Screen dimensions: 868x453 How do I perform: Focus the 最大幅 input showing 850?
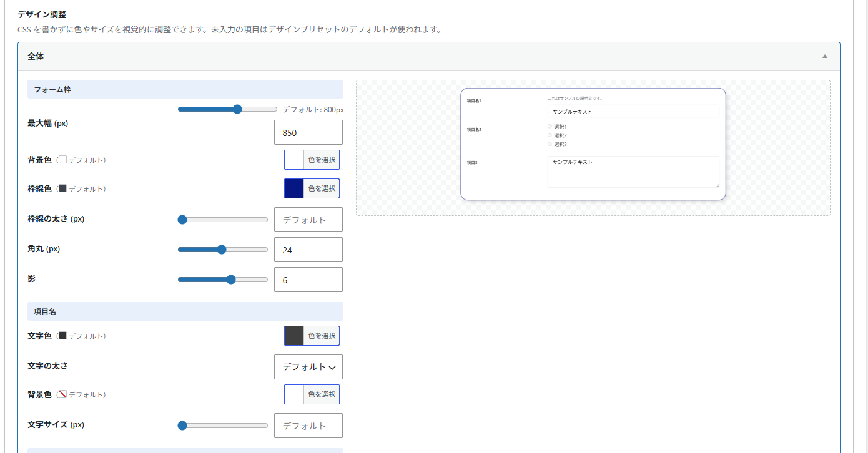pyautogui.click(x=308, y=132)
